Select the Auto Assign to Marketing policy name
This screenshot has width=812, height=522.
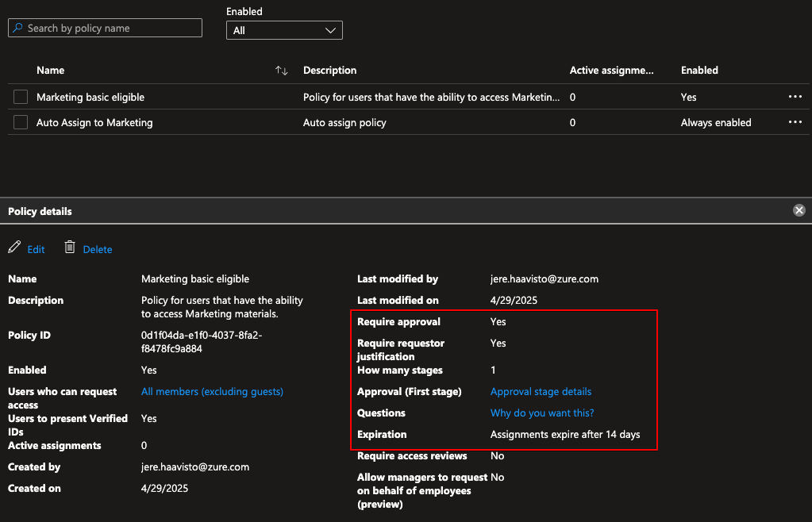tap(94, 122)
